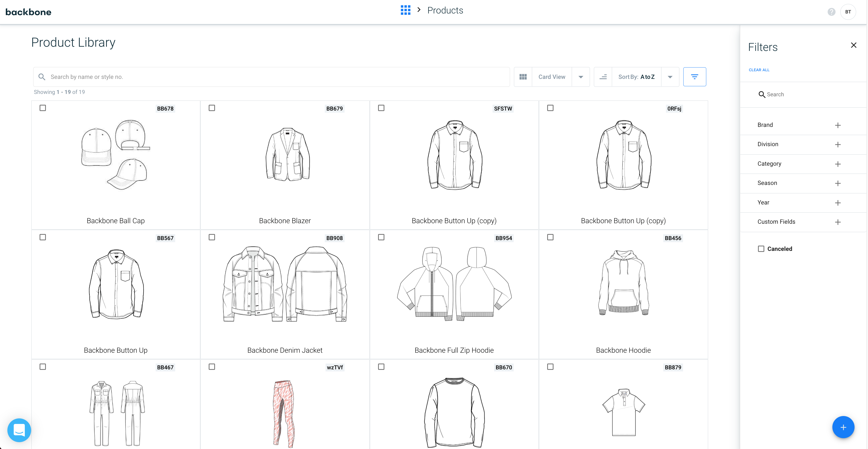Screen dimensions: 868x449
Task: Click the Showing 1 - 19 of 19 text
Action: pos(59,92)
